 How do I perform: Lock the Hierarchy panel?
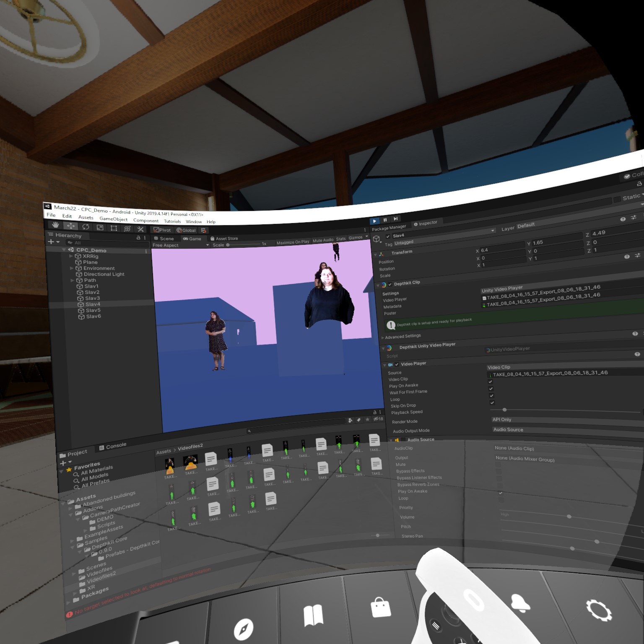coord(138,238)
